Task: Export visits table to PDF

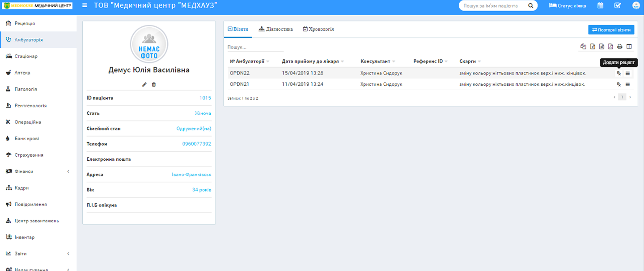Action: coord(610,46)
